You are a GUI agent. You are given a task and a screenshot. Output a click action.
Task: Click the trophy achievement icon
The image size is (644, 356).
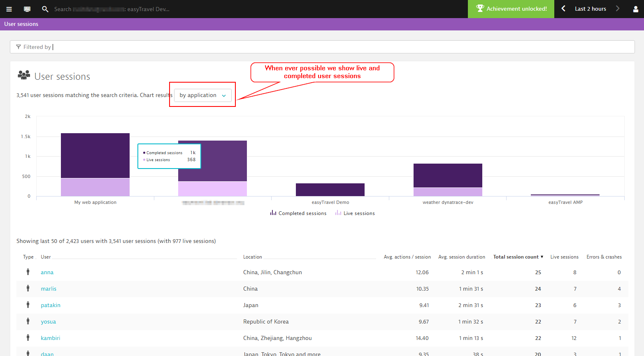[480, 9]
